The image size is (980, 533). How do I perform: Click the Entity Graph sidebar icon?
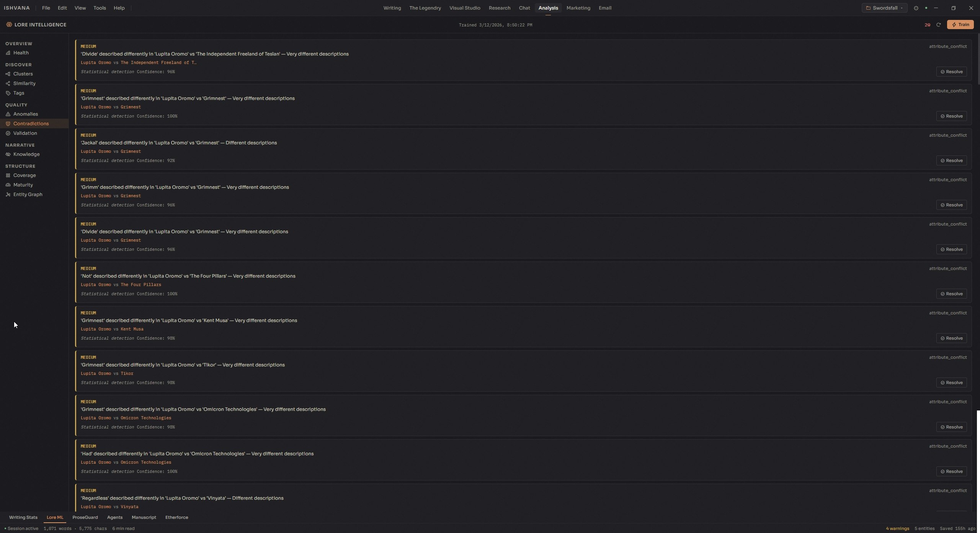point(8,195)
